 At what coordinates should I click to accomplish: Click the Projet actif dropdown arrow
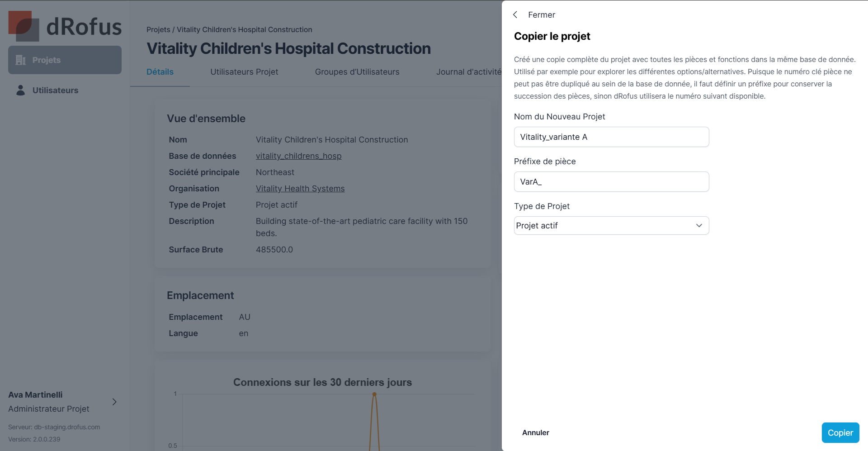699,226
